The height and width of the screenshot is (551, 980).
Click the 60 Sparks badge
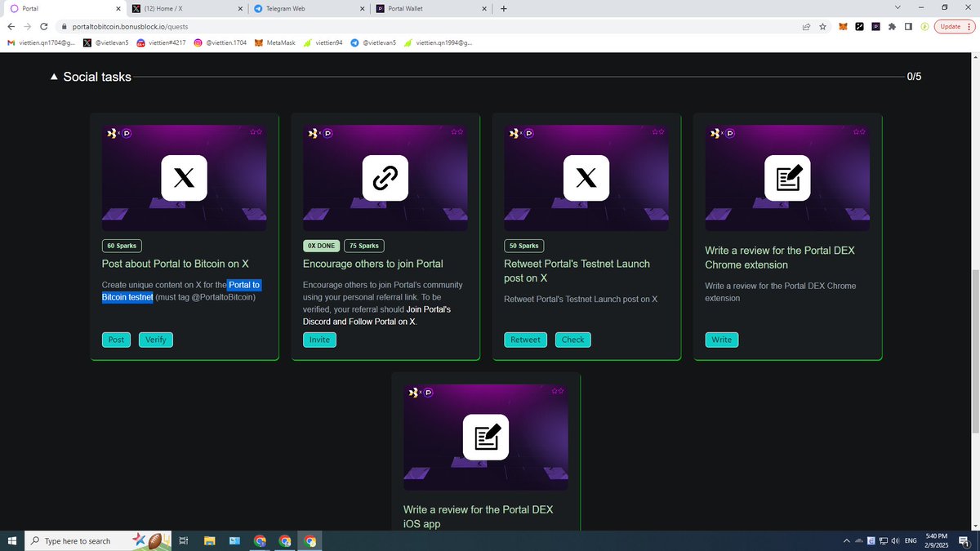(122, 246)
